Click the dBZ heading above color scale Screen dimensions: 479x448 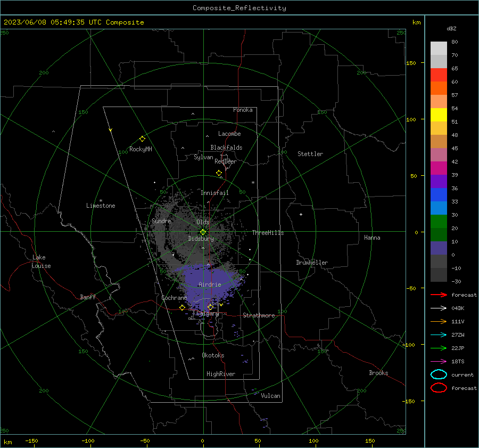click(451, 29)
